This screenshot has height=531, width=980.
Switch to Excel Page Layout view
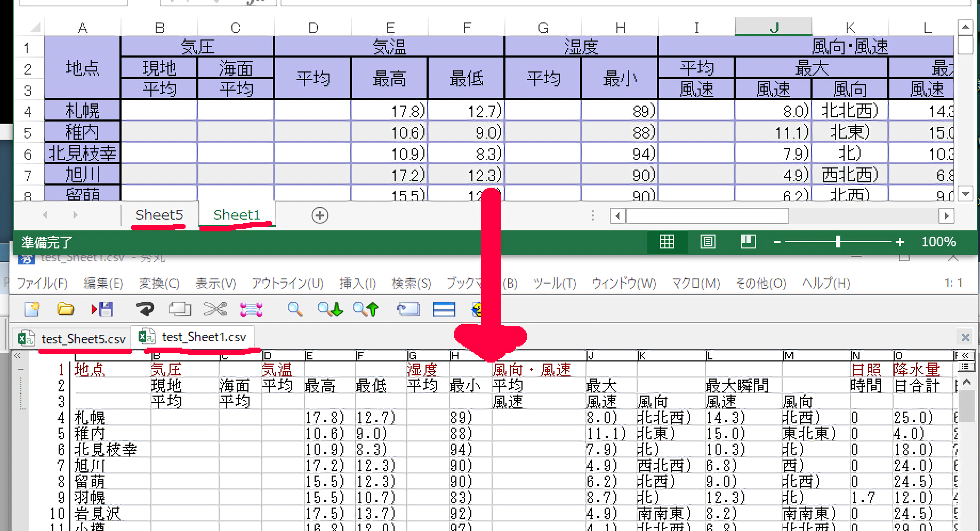pos(708,242)
